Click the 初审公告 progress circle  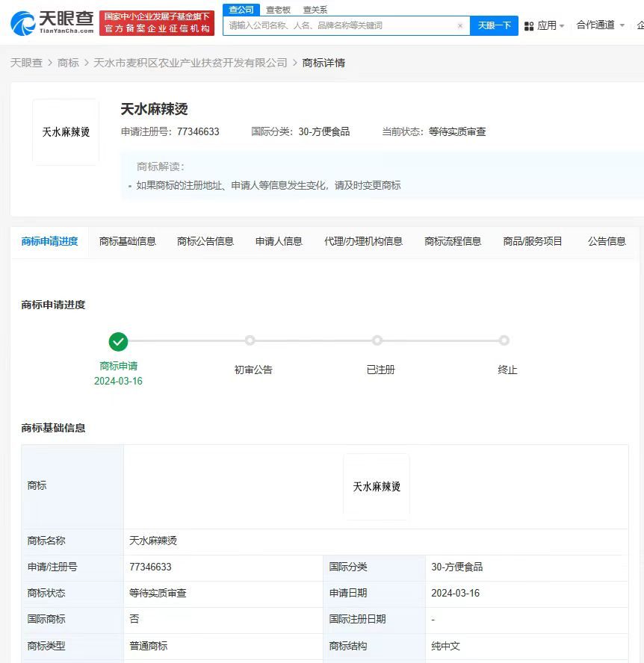coord(250,340)
